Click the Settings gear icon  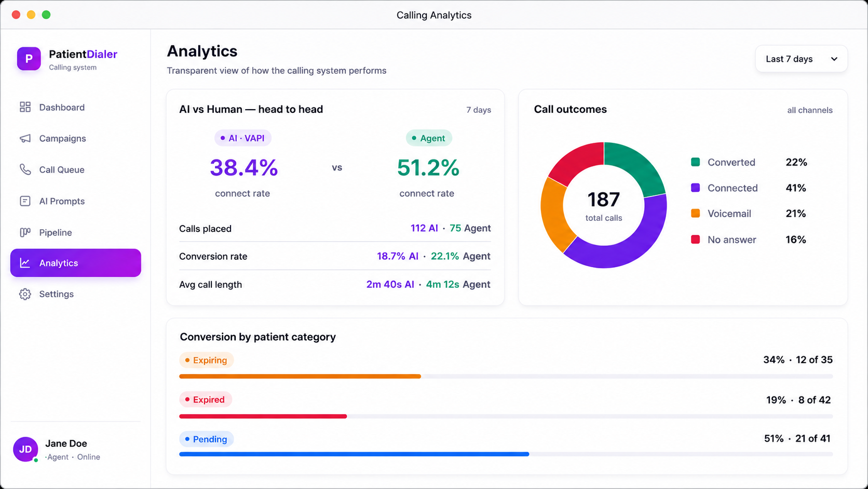25,294
